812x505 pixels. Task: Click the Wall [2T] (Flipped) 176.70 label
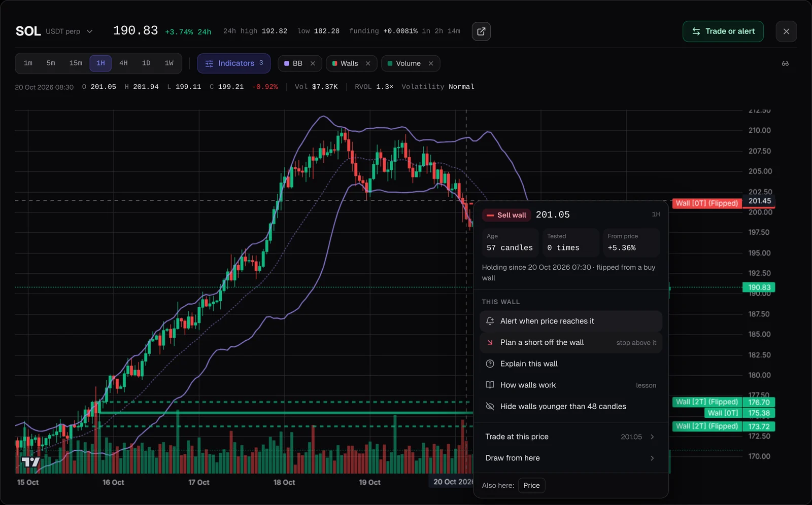[706, 402]
